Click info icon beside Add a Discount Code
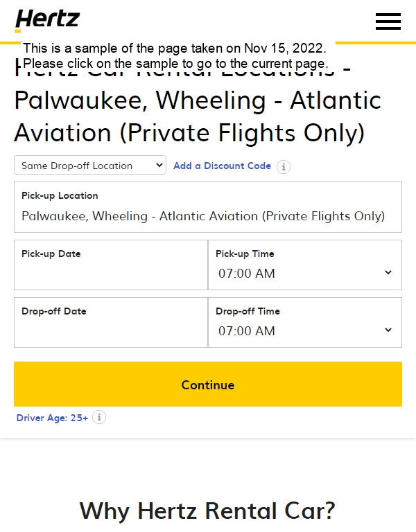The image size is (416, 532). [283, 166]
